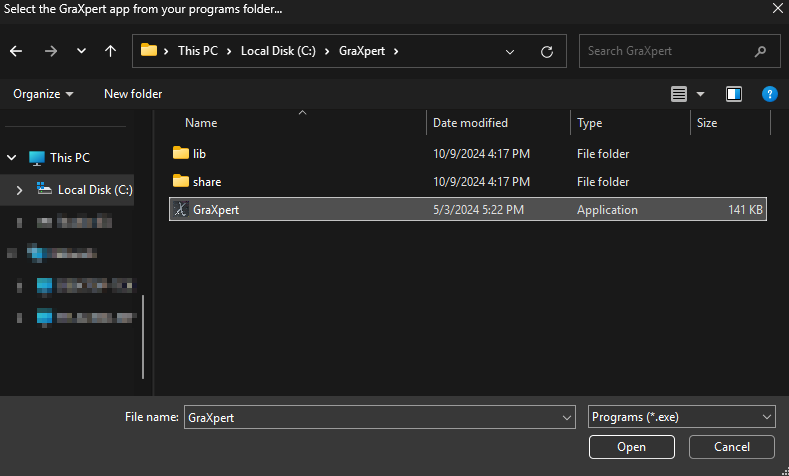789x476 pixels.
Task: Open the recent locations dropdown arrow
Action: tap(81, 51)
